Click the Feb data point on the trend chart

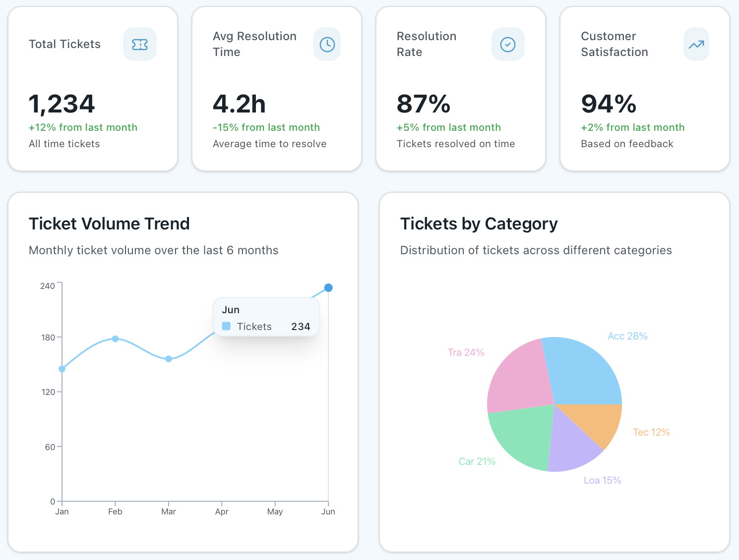coord(115,338)
